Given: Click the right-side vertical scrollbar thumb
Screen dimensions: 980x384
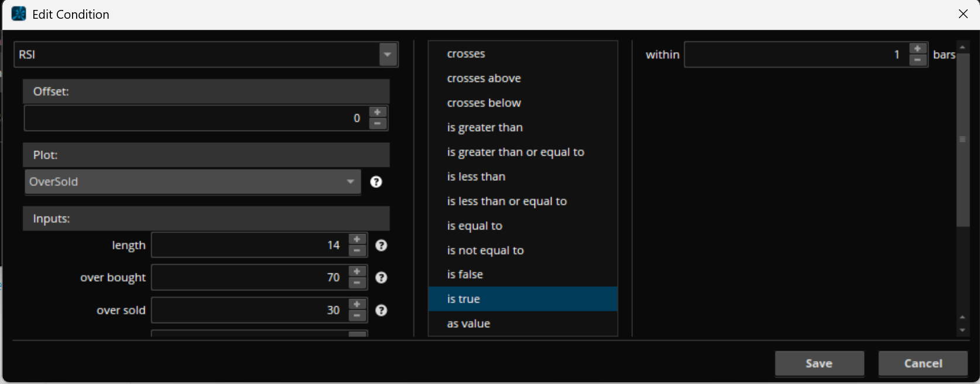Looking at the screenshot, I should click(x=962, y=139).
